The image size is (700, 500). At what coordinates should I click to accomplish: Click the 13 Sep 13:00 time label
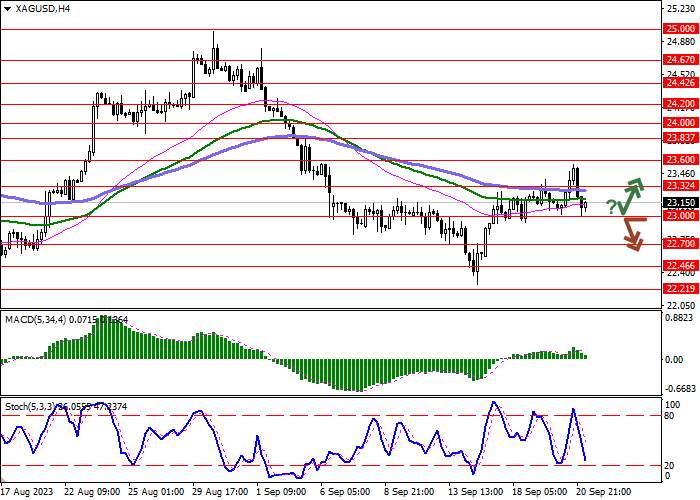coord(477,492)
